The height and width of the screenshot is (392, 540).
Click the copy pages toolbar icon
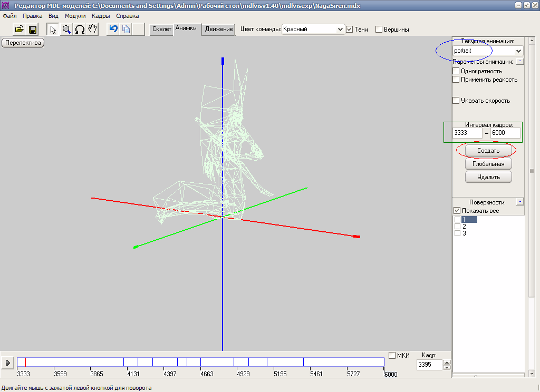(126, 29)
